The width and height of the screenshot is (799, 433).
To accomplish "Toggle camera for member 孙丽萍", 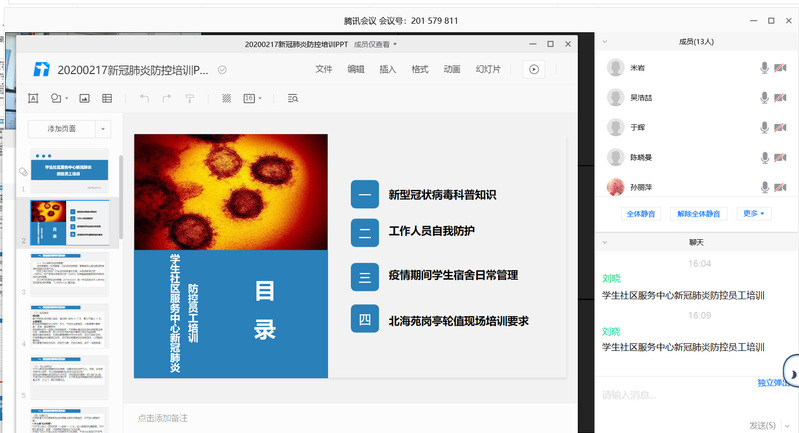I will tap(780, 188).
